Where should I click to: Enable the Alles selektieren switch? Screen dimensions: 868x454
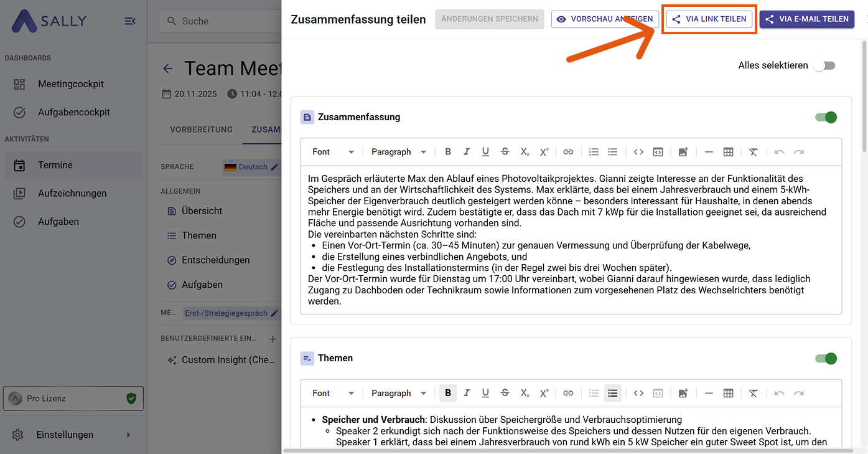[824, 65]
